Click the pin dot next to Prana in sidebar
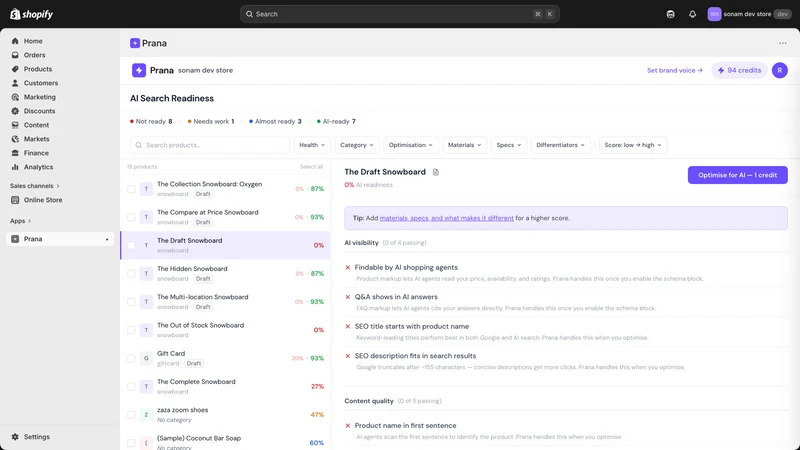800x450 pixels. (107, 239)
